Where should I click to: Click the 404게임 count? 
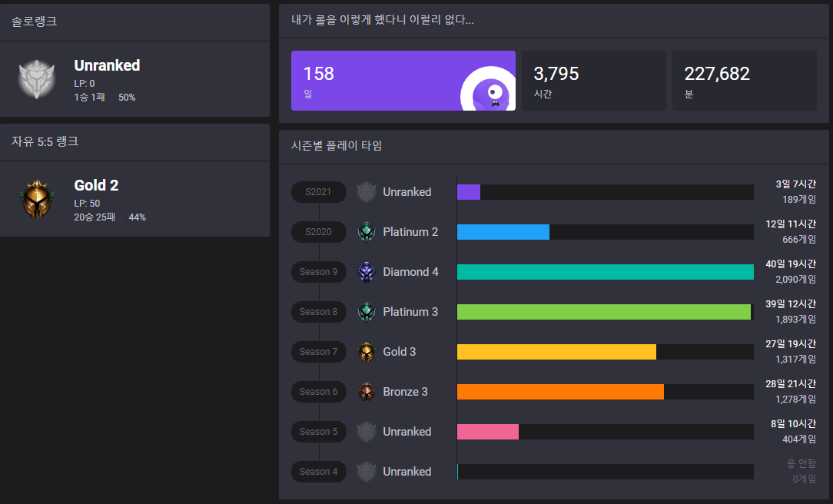(799, 439)
